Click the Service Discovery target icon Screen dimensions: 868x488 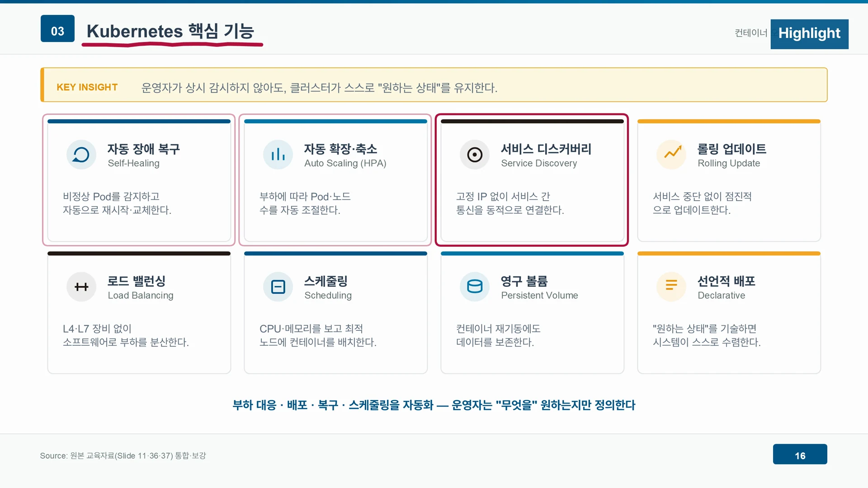[475, 155]
